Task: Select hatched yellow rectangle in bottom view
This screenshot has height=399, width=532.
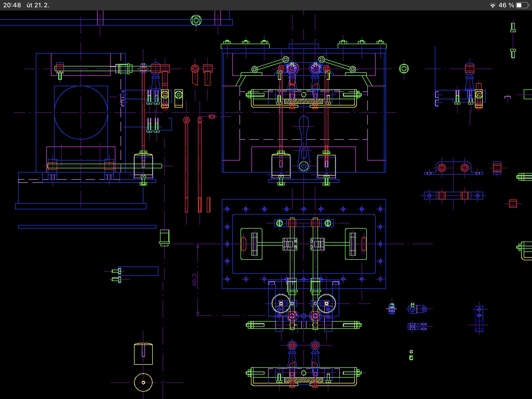Action: coord(303,380)
